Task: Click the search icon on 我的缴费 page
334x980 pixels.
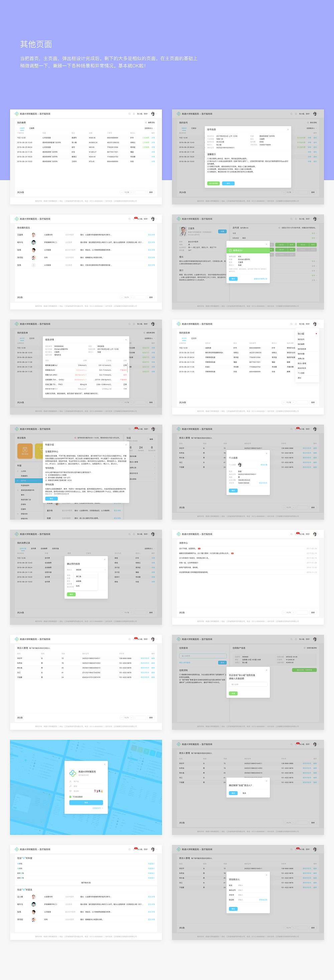Action: coord(130,114)
